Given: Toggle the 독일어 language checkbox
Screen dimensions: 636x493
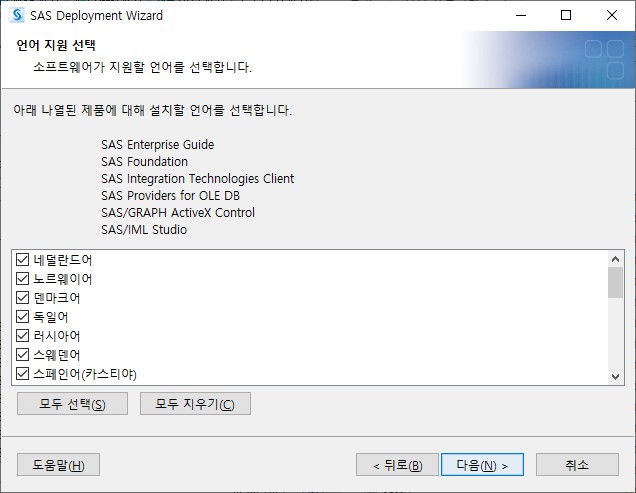Looking at the screenshot, I should 22,316.
